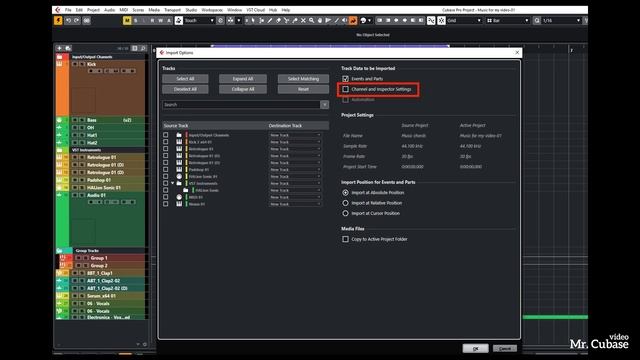The height and width of the screenshot is (360, 640).
Task: Click the Reset button in Tracks section
Action: click(303, 89)
